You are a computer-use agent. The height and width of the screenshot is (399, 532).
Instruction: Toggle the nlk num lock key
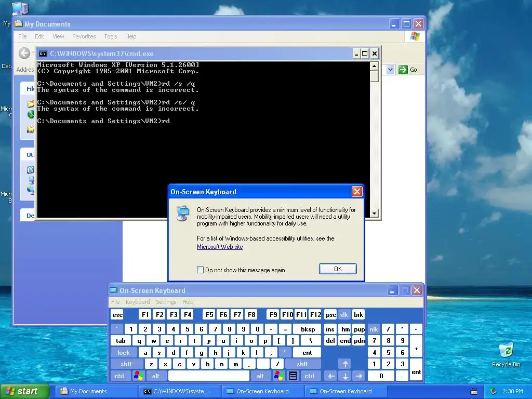374,329
